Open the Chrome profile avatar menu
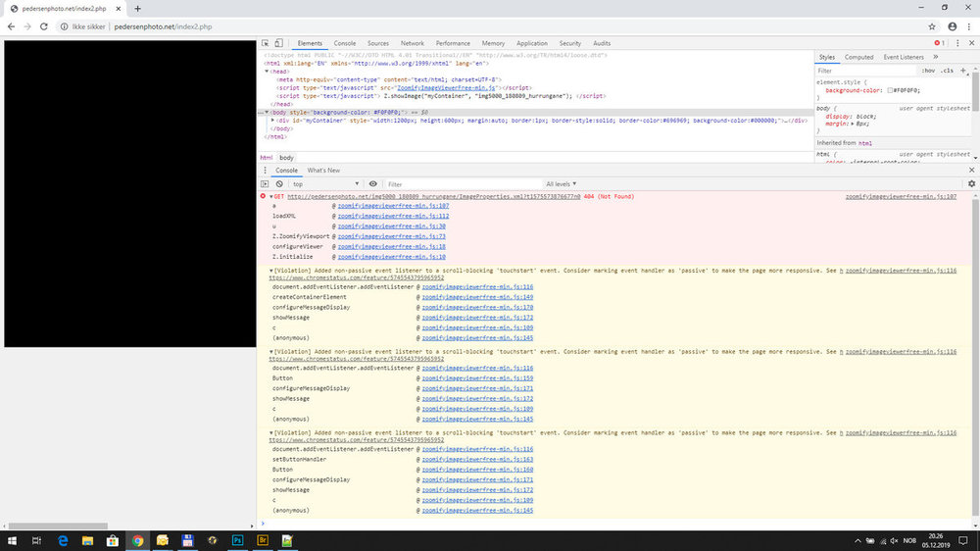980x551 pixels. [x=952, y=26]
